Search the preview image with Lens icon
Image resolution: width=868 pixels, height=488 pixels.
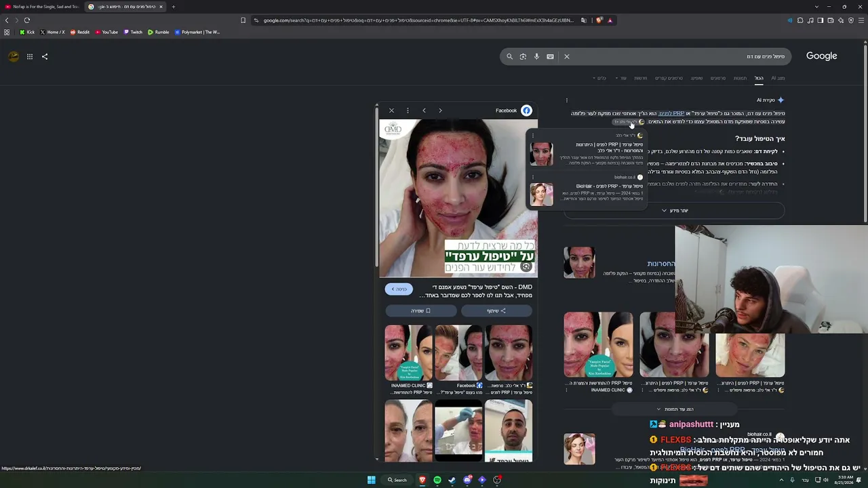pos(526,267)
